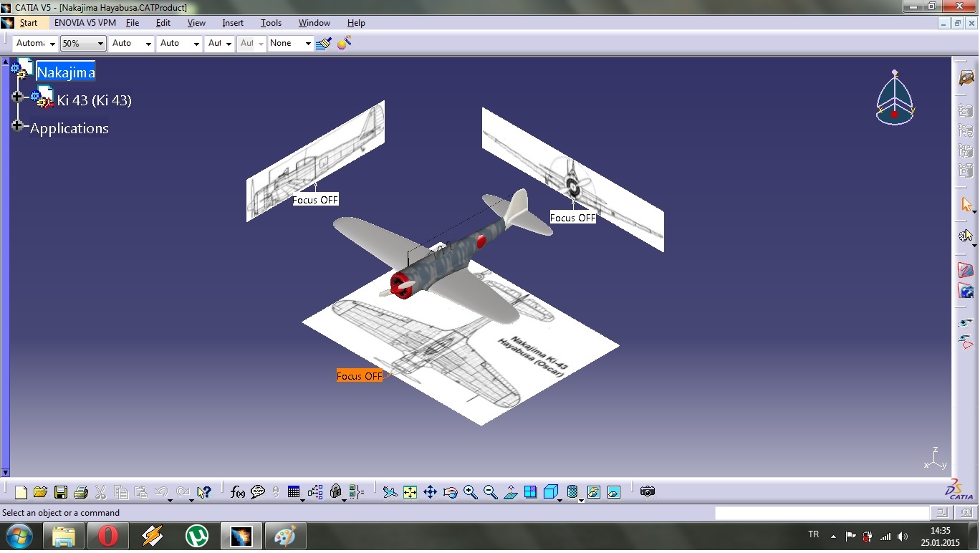Choose the Shading view mode cylinder icon
Image resolution: width=980 pixels, height=553 pixels.
(x=572, y=492)
